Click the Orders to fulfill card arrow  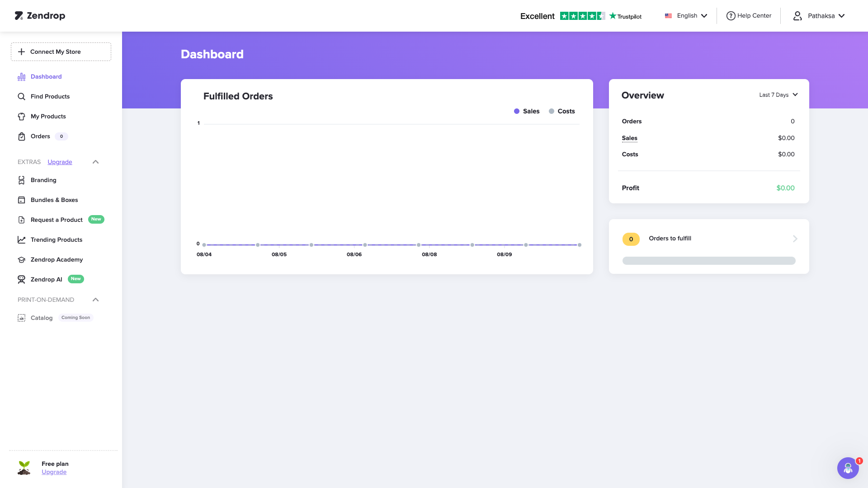coord(795,239)
